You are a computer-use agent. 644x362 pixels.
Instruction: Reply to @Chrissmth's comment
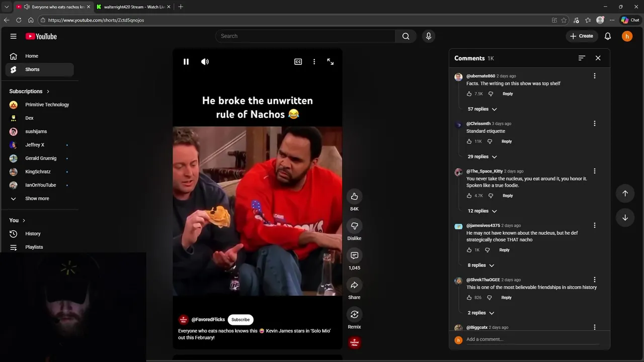507,142
